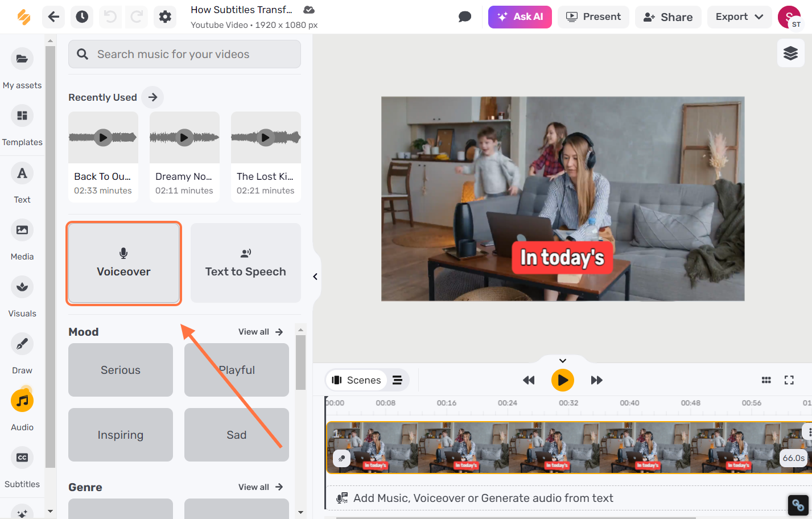Select the Sad mood

(x=237, y=435)
